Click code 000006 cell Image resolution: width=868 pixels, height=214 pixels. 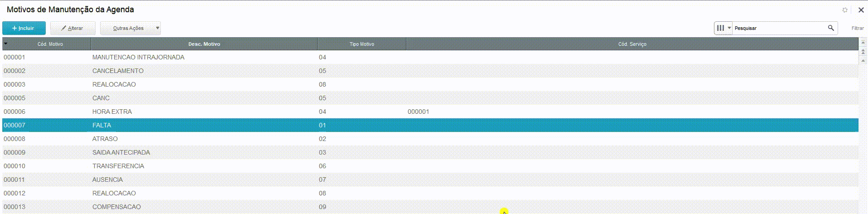[x=14, y=112]
